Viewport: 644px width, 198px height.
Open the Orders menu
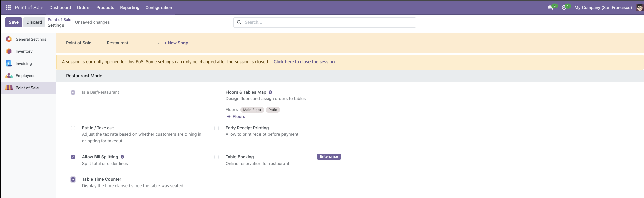coord(83,7)
